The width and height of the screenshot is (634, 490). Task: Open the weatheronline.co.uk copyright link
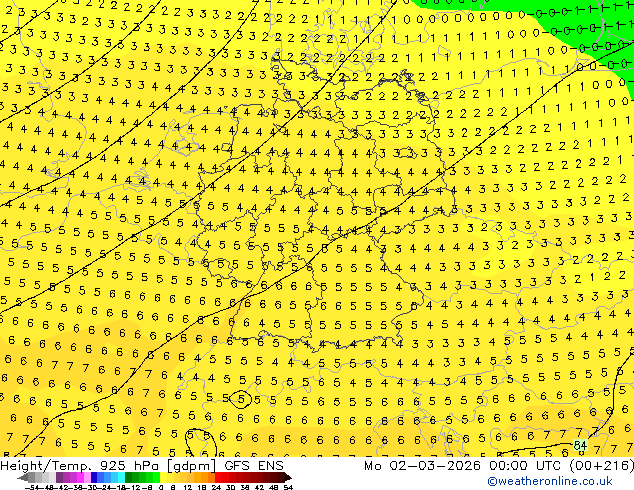click(x=550, y=481)
